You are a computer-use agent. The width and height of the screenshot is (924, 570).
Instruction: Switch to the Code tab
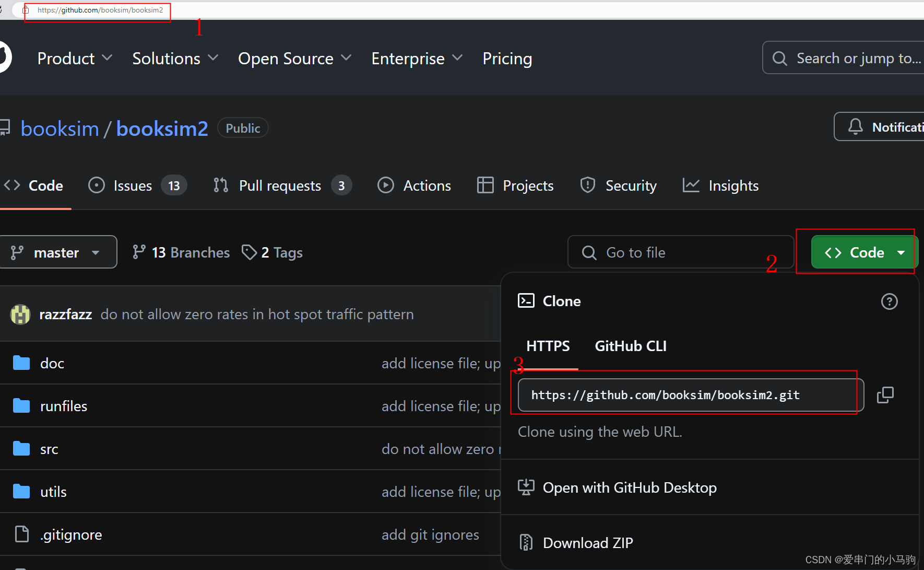34,185
